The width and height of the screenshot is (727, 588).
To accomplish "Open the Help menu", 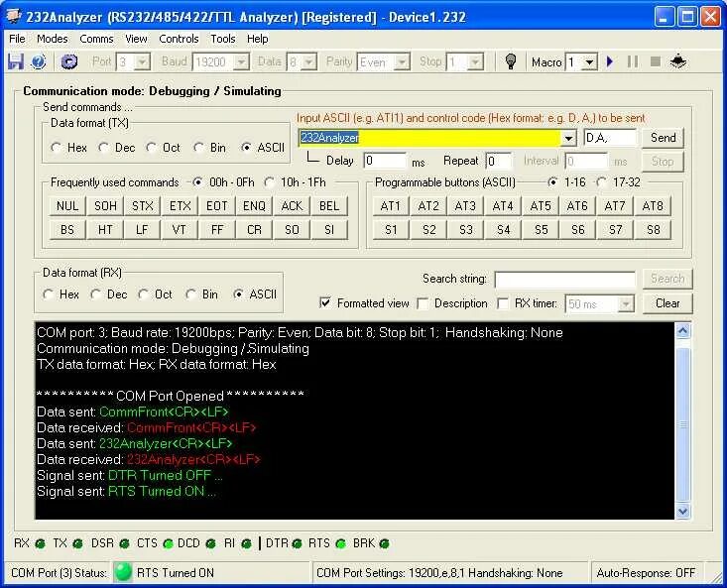I will click(257, 39).
